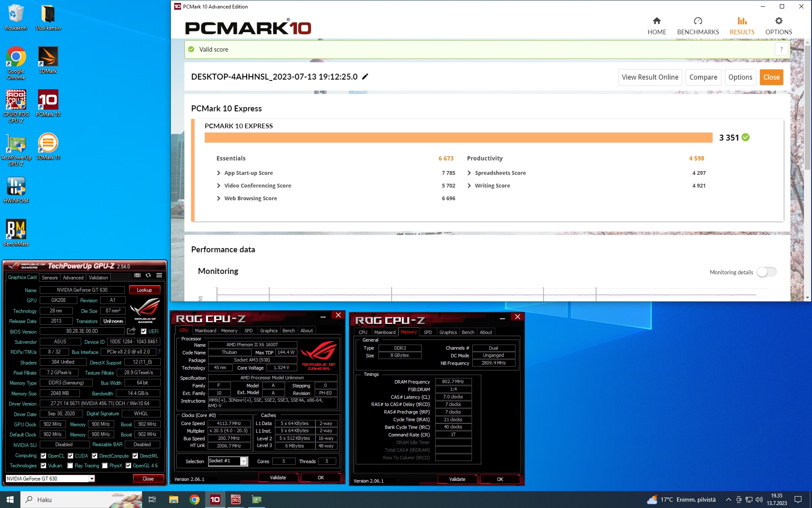
Task: Open Task View on the taskbar
Action: [152, 500]
